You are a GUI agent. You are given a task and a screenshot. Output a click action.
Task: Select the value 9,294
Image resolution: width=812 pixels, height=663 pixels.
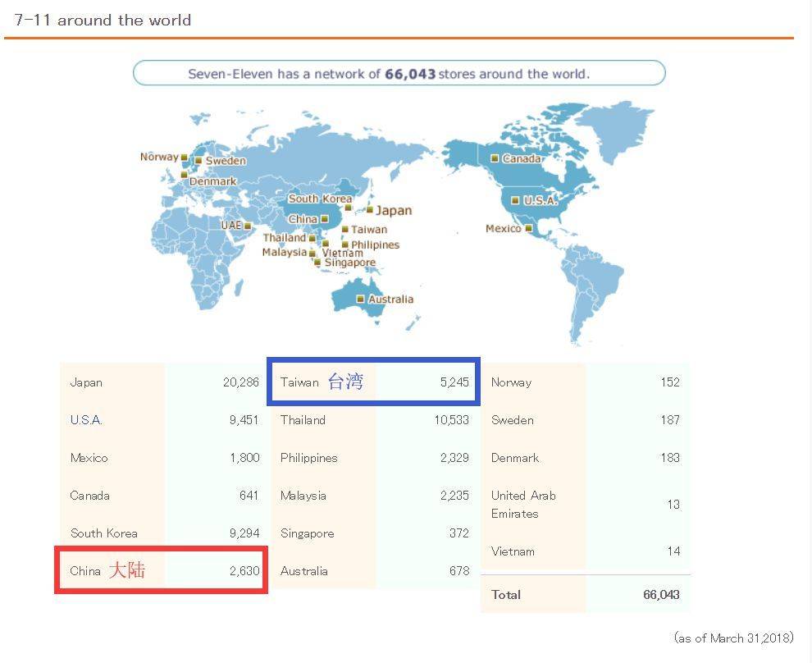244,533
